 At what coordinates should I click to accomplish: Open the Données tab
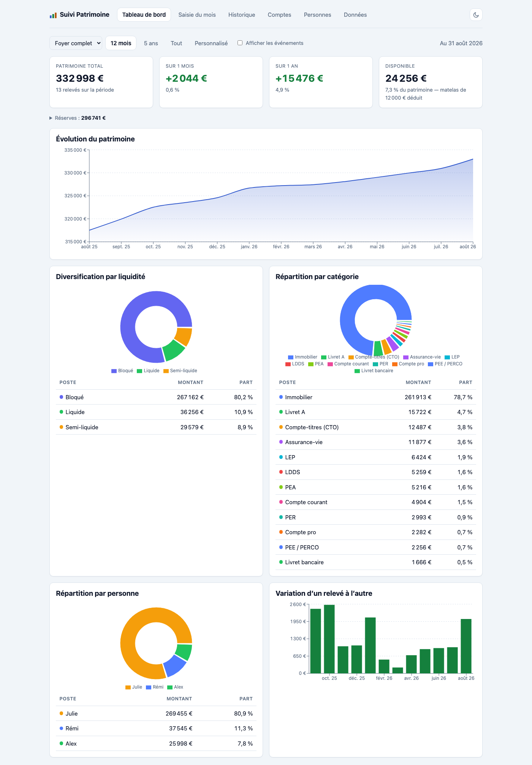[355, 15]
